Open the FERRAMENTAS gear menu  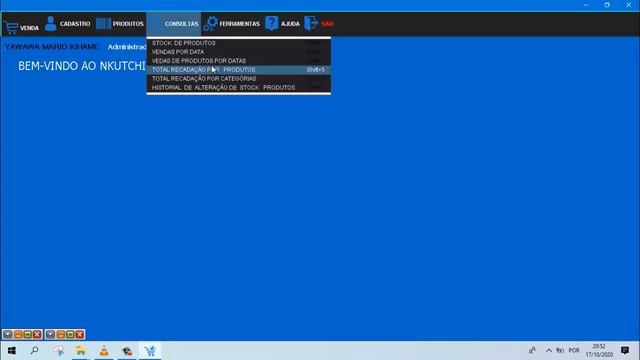tap(231, 24)
